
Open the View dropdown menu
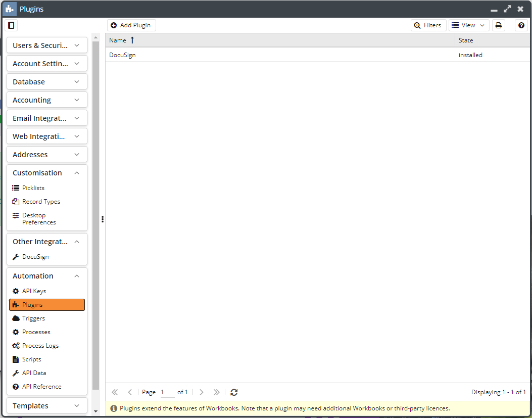(x=469, y=25)
